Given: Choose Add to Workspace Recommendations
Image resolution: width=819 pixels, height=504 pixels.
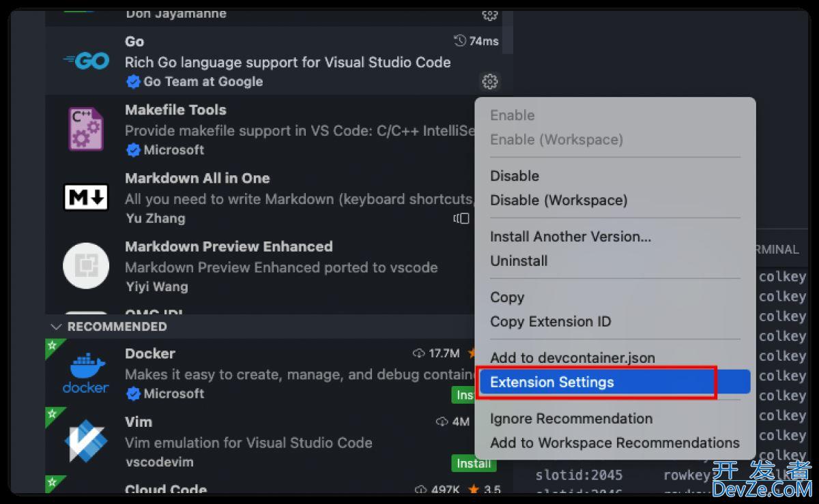Looking at the screenshot, I should pyautogui.click(x=615, y=443).
